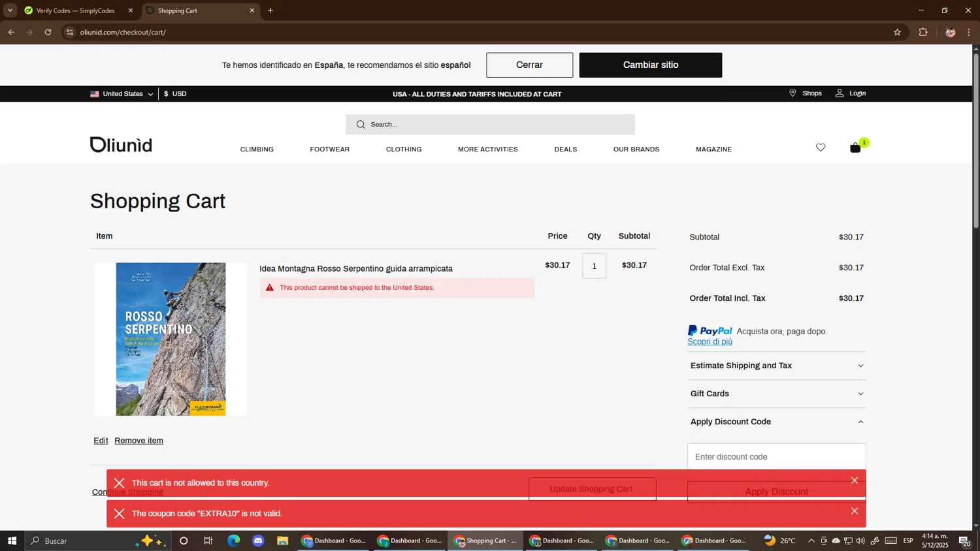Bookmark this page with the star icon
The width and height of the screenshot is (980, 551).
(x=897, y=32)
